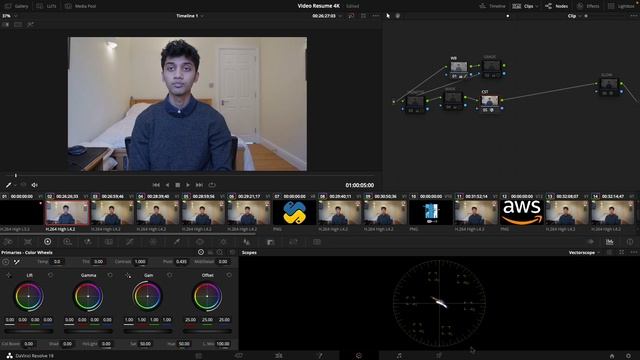Select the qualifier eyedropper in viewer
The height and width of the screenshot is (360, 640).
[8, 185]
